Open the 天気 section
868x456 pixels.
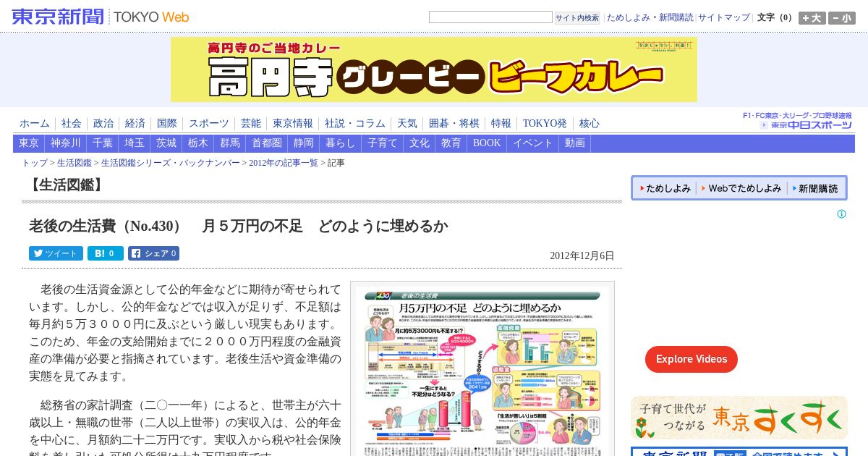coord(407,124)
